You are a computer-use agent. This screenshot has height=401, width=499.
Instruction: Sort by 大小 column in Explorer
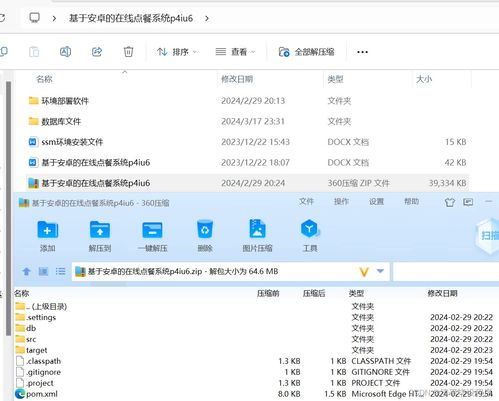click(x=424, y=79)
